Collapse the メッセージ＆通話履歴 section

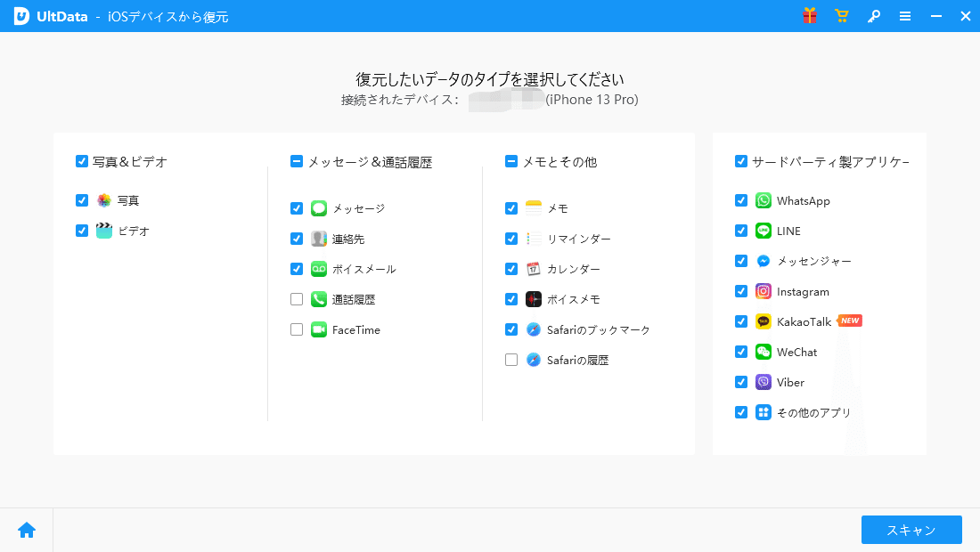pos(295,161)
